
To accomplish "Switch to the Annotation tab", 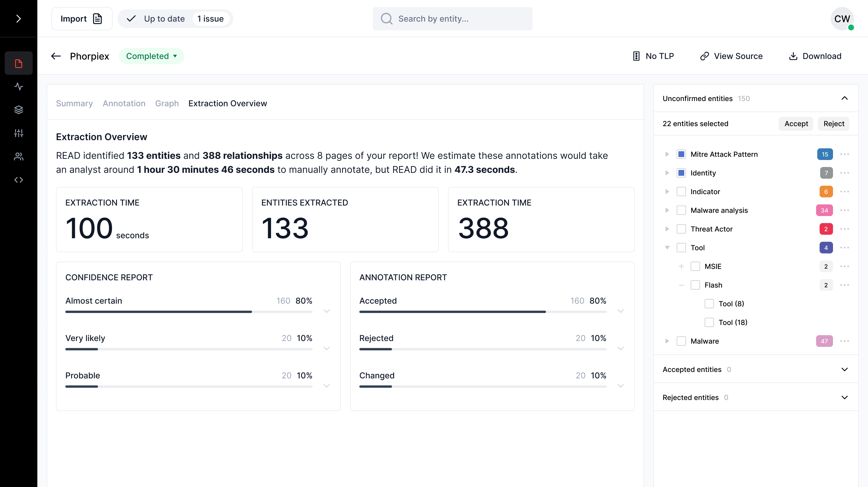I will pyautogui.click(x=124, y=103).
